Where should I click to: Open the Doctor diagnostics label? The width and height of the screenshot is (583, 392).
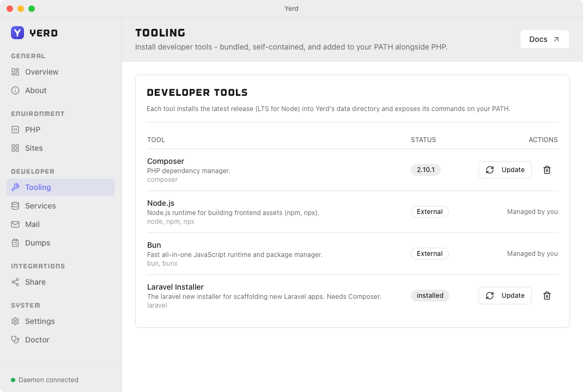tap(37, 340)
